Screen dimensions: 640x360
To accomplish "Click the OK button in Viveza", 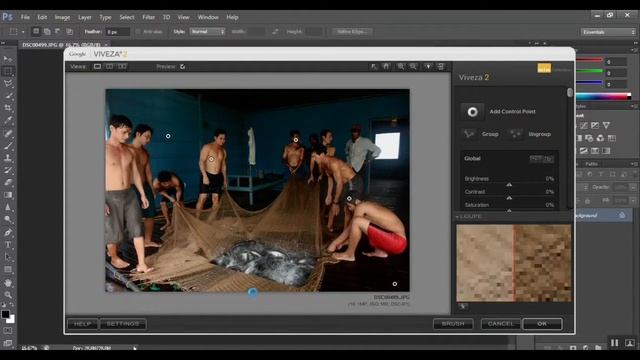I will click(x=542, y=324).
